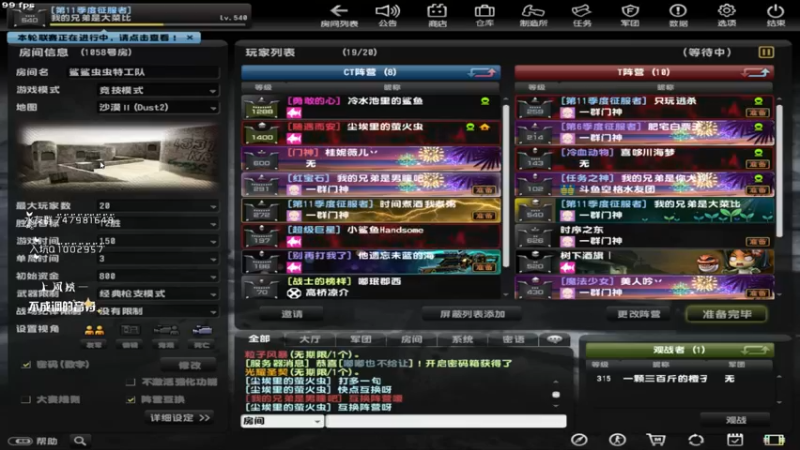This screenshot has width=800, height=450.
Task: Click the Dust2 map preview thumbnail
Action: 117,157
